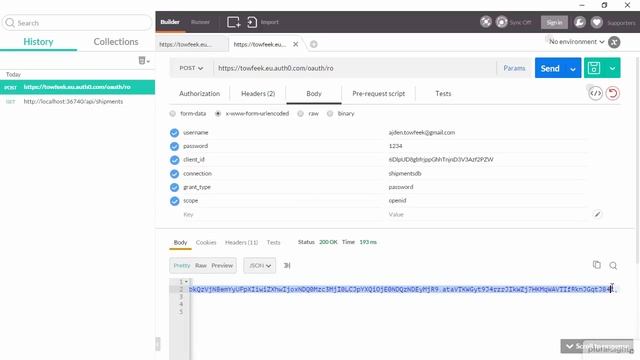Open the POST method dropdown
The height and width of the screenshot is (360, 640).
click(191, 68)
